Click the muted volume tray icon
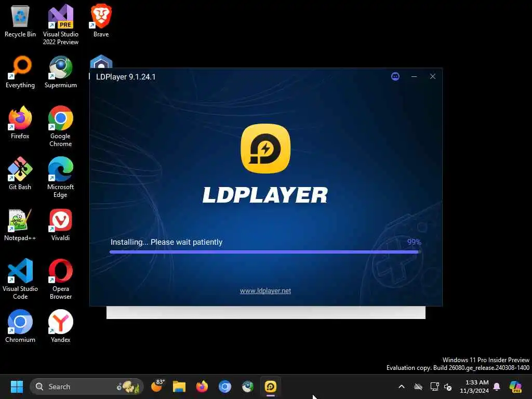 (448, 387)
